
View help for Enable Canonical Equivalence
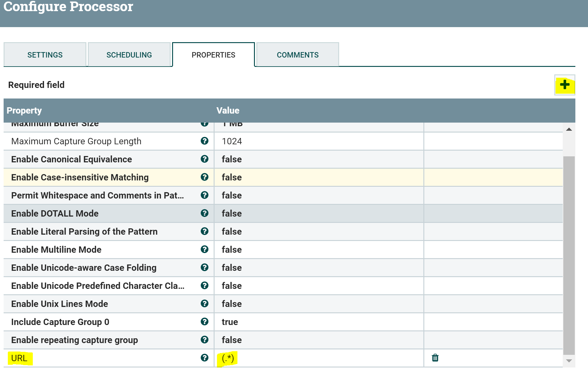pyautogui.click(x=205, y=159)
